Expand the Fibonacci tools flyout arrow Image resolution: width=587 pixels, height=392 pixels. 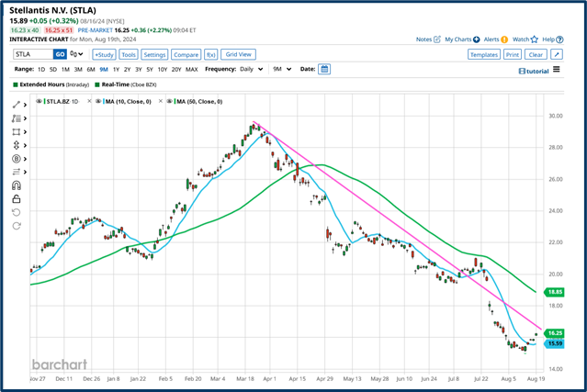click(x=25, y=118)
